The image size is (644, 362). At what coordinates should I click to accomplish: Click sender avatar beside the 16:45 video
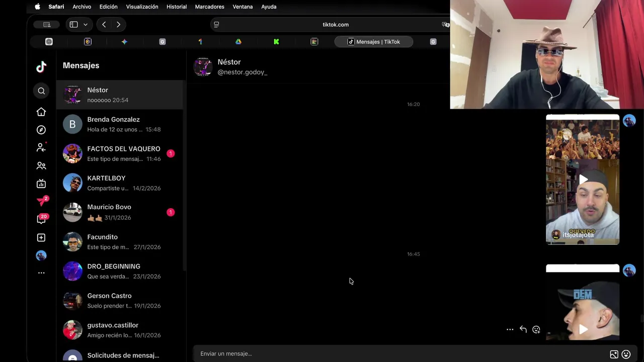click(x=629, y=270)
